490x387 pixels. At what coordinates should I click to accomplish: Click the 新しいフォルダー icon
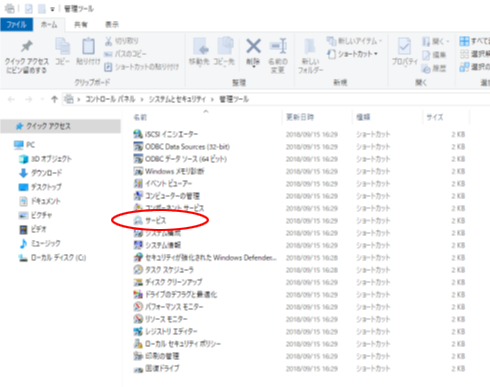310,47
